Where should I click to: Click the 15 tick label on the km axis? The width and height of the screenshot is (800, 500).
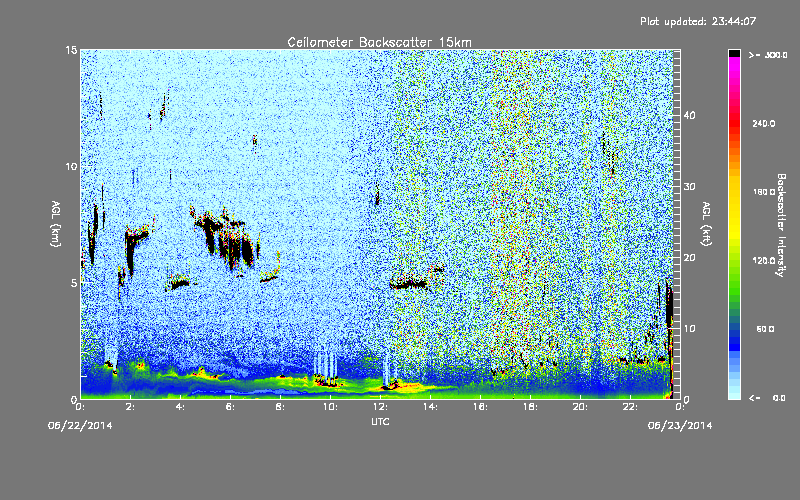point(71,49)
